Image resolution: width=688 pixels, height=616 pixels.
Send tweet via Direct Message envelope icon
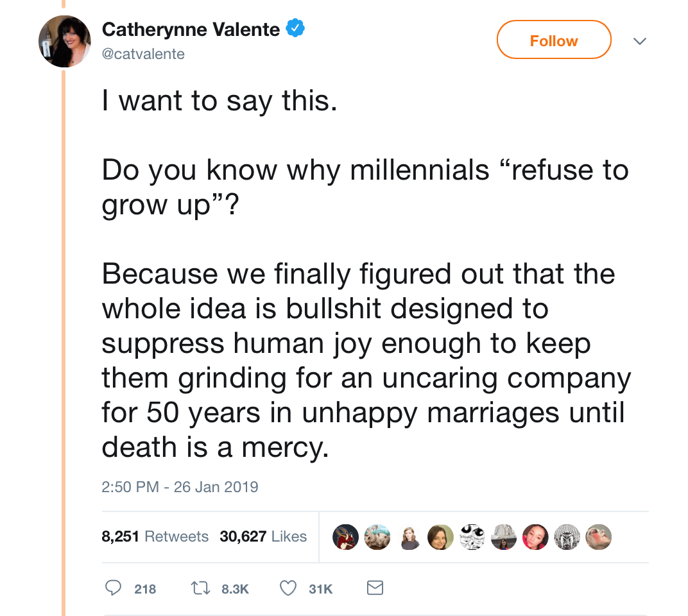pos(374,588)
